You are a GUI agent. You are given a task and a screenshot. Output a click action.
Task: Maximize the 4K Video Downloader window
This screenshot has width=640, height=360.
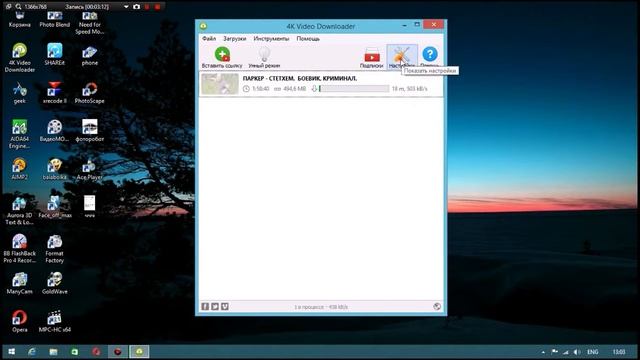[417, 25]
